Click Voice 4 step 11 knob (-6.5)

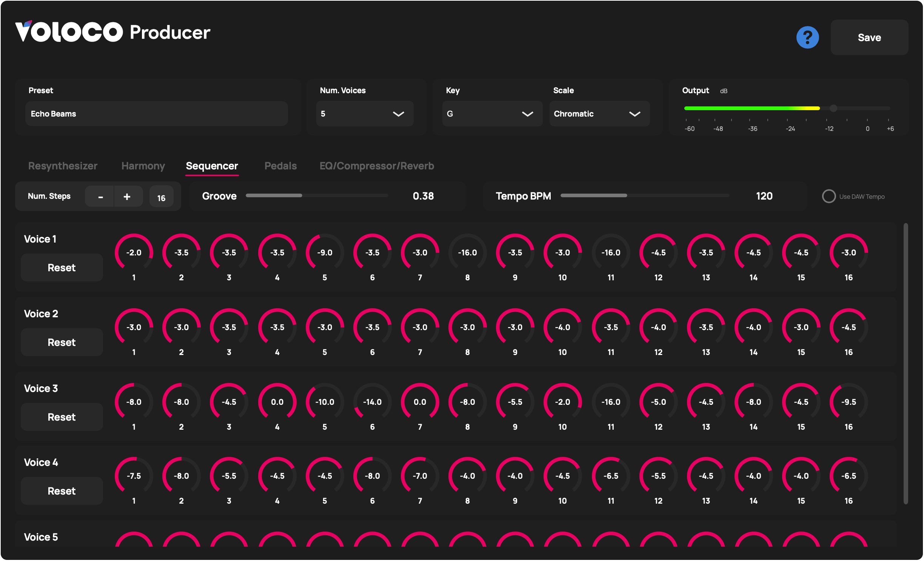point(611,476)
